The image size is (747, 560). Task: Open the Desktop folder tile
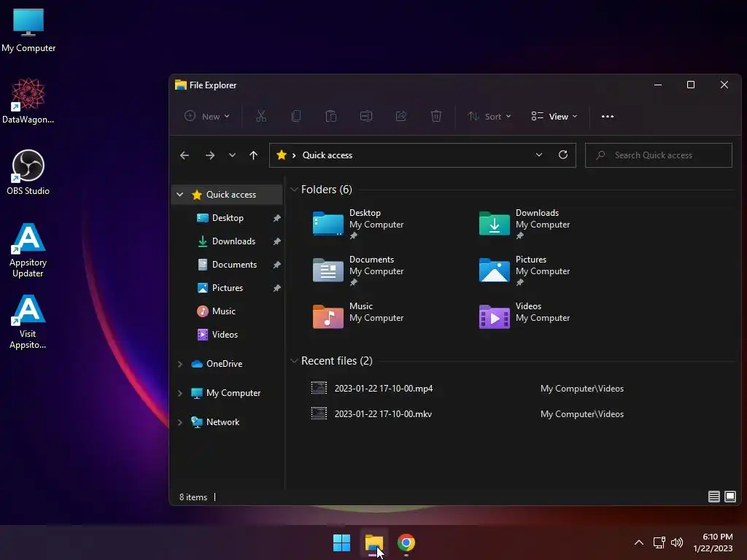coord(358,224)
